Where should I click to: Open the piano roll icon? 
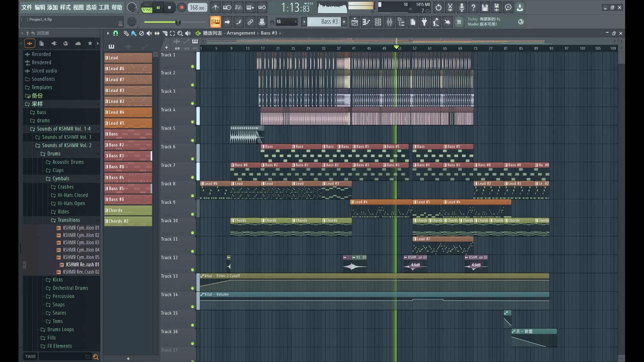click(x=366, y=22)
